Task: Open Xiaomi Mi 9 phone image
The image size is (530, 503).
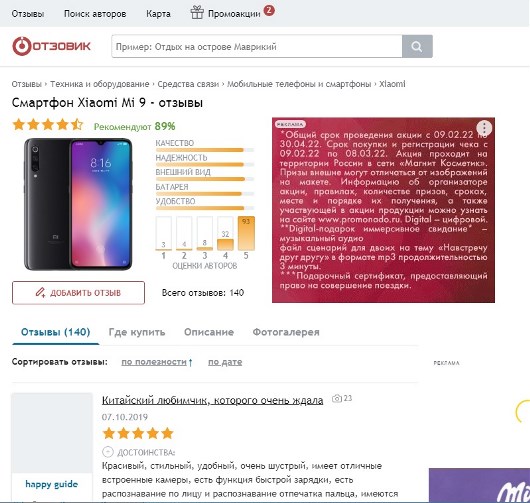Action: pyautogui.click(x=78, y=204)
